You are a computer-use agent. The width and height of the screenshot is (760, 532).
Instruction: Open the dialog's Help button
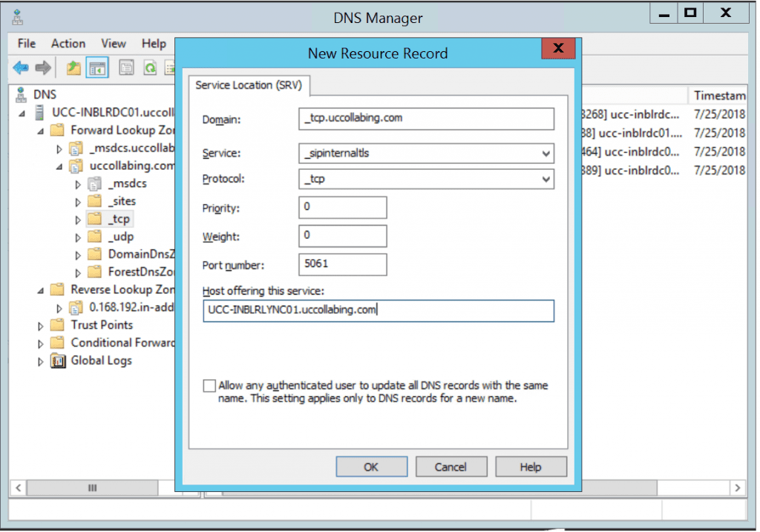click(x=531, y=466)
